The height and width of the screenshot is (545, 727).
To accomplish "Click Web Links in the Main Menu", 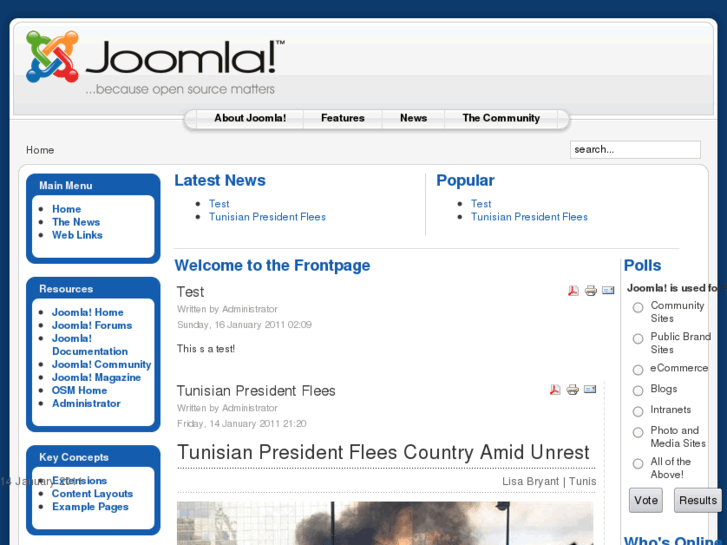I will [x=77, y=235].
